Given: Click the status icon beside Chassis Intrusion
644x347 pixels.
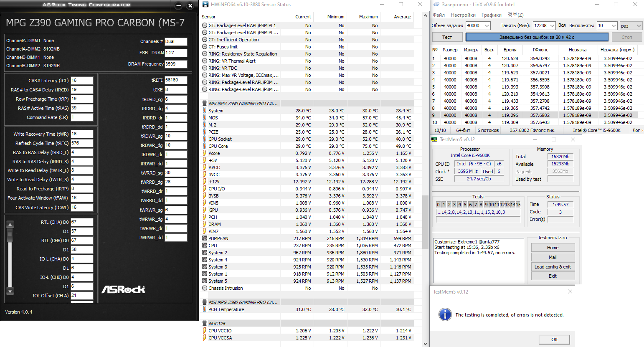Looking at the screenshot, I should (x=205, y=288).
